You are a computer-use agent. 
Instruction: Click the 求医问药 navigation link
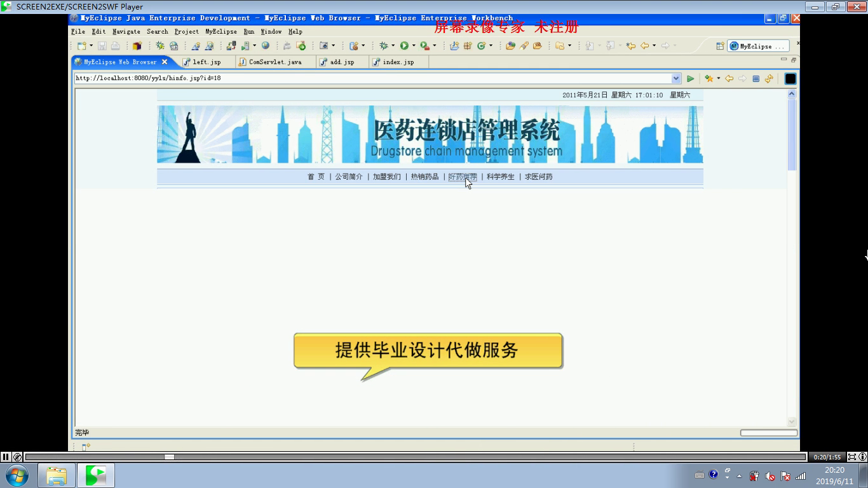[538, 177]
